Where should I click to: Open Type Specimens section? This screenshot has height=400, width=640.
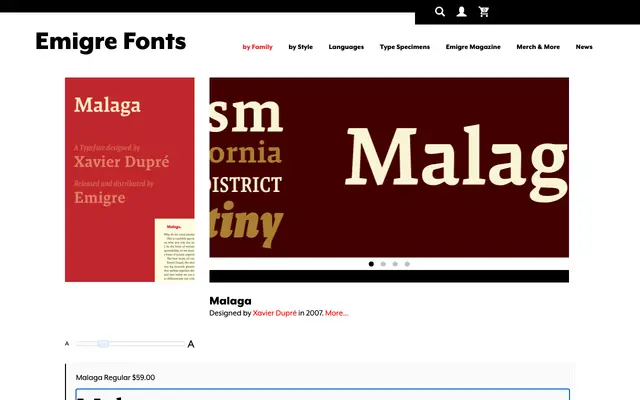coord(404,47)
